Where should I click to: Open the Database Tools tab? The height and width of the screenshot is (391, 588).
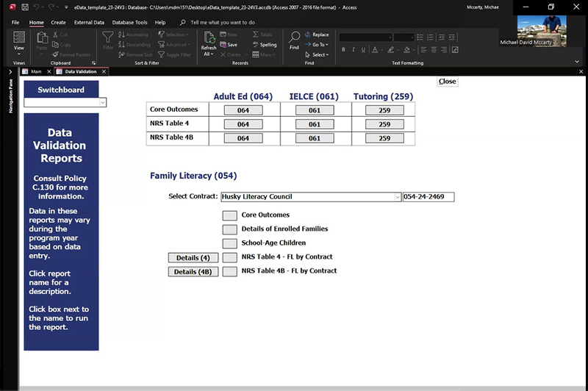pyautogui.click(x=130, y=23)
